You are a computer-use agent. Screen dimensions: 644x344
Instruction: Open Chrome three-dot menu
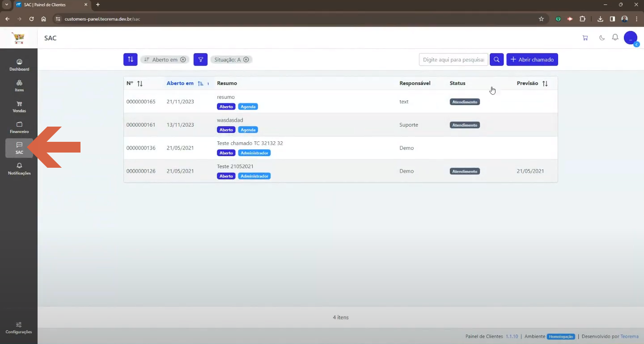[636, 19]
